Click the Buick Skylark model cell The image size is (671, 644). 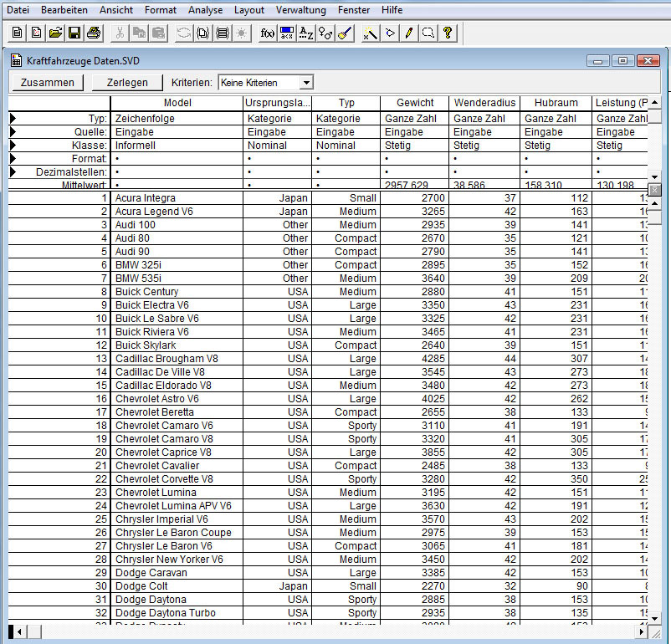[177, 345]
